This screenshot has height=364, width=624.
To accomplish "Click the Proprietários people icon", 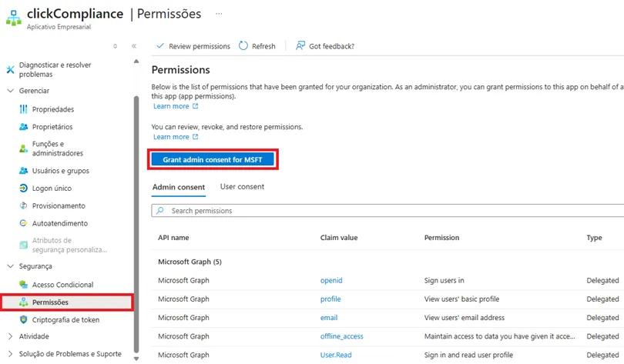I will tap(23, 127).
